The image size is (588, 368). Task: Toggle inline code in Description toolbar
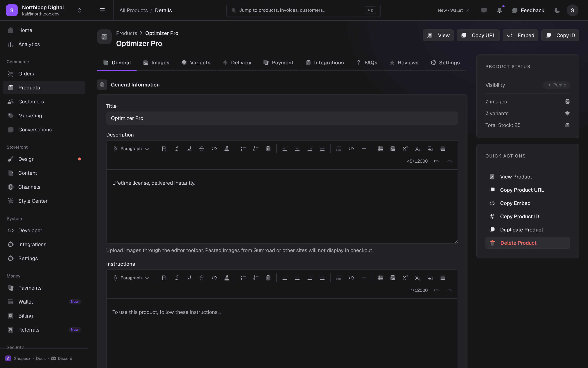coord(214,149)
